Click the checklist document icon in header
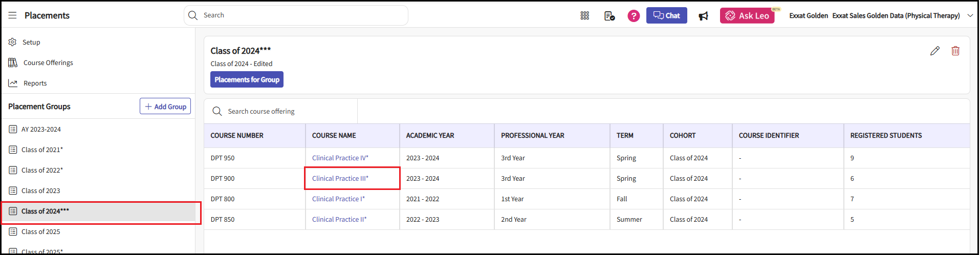 [609, 16]
